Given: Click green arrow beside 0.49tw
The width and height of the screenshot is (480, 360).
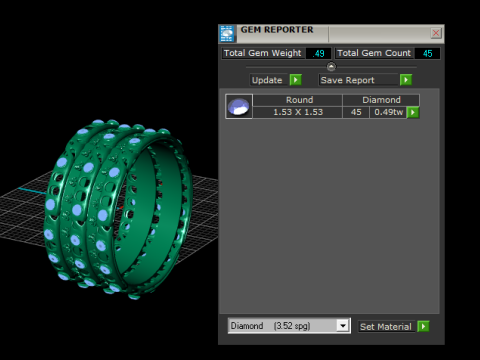Looking at the screenshot, I should click(x=413, y=112).
